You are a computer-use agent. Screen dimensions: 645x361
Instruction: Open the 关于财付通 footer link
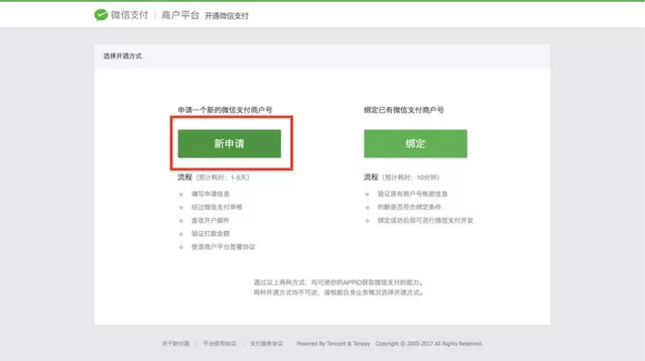point(175,343)
